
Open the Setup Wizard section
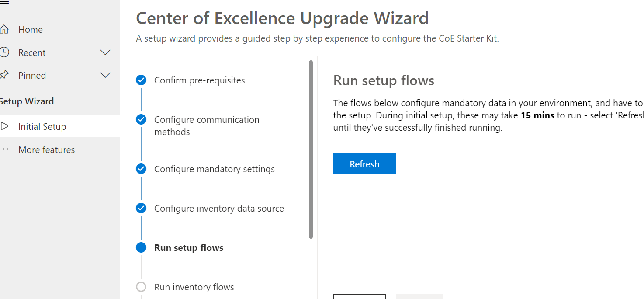coord(27,101)
